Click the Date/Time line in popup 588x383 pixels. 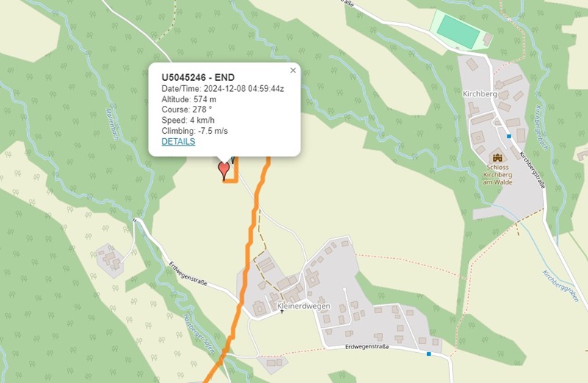pyautogui.click(x=223, y=89)
